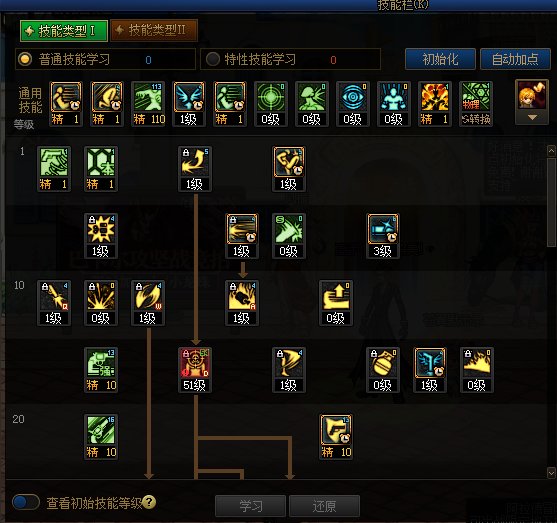
Task: Click the scrollbar up arrow of skill list
Action: [x=551, y=151]
